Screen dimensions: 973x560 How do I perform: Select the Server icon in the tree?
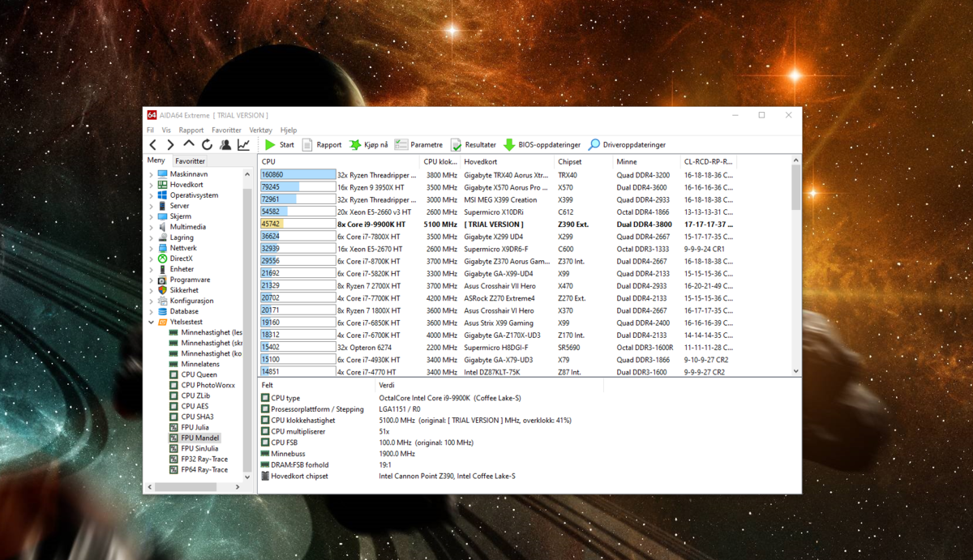coord(163,206)
